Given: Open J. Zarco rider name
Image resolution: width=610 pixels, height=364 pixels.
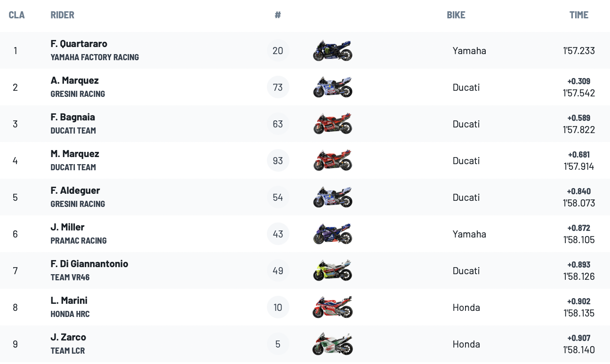Looking at the screenshot, I should (x=68, y=337).
